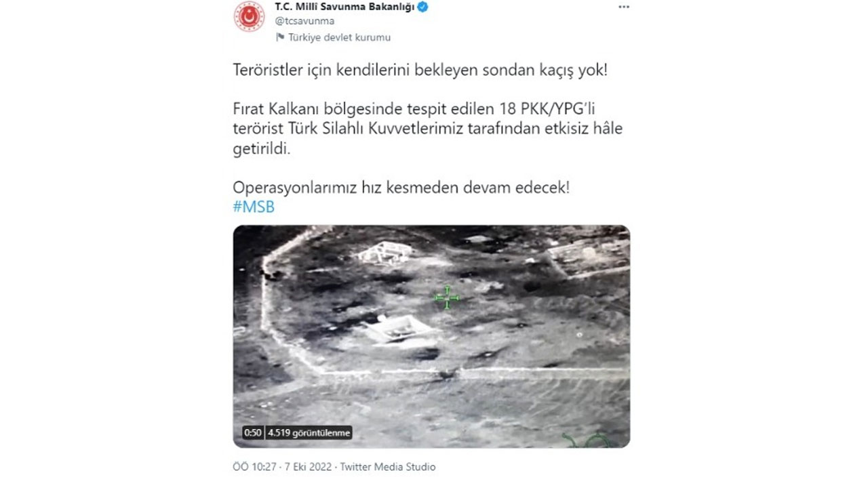Click the Türkiye devlet kurumu label
The image size is (868, 477).
(340, 37)
